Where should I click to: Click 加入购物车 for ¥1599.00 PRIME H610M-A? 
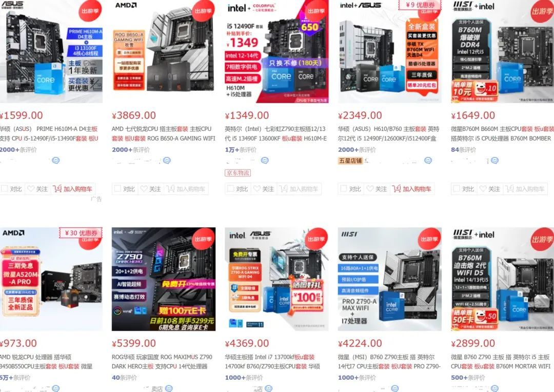click(x=73, y=189)
